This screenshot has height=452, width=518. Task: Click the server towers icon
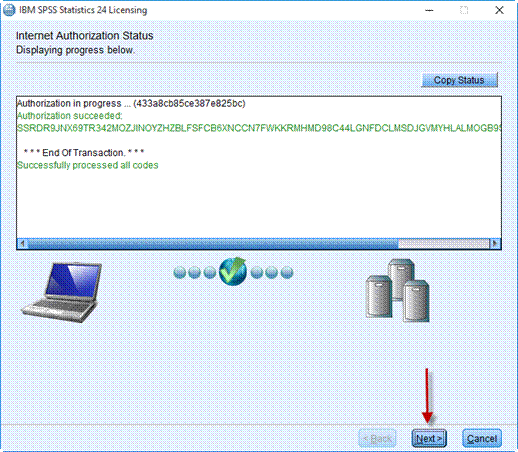398,291
